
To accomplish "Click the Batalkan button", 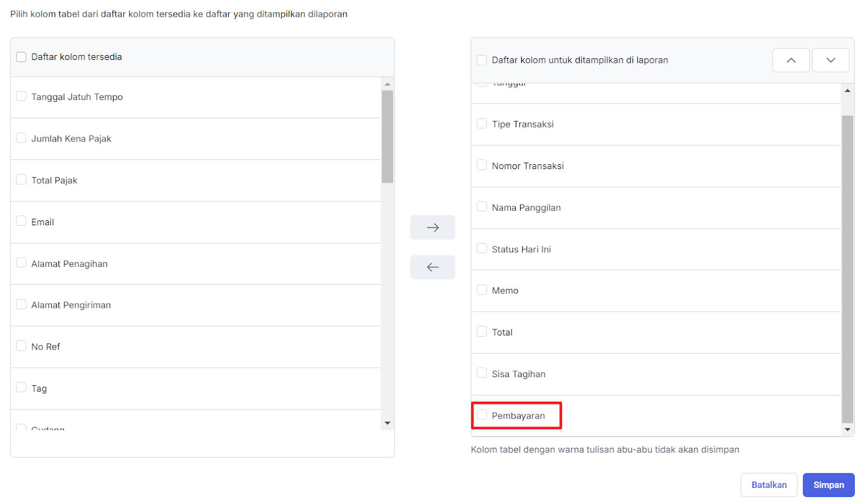I will (769, 485).
